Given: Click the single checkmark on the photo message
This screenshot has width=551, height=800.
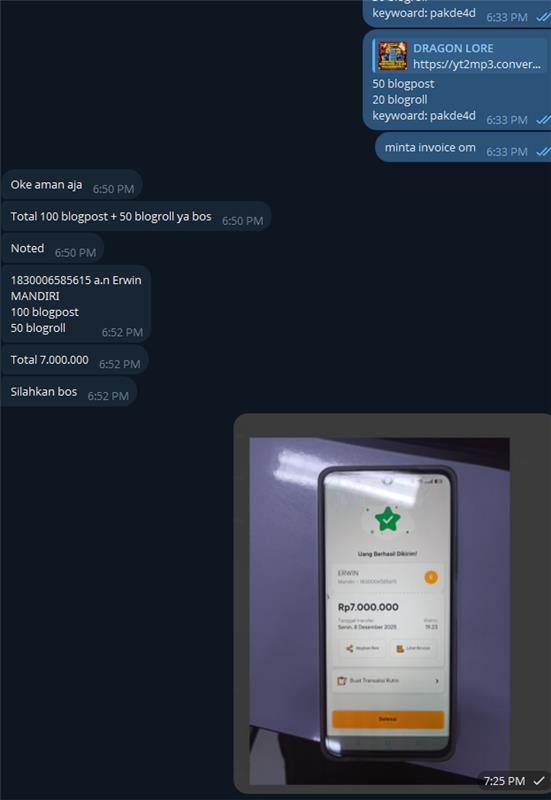Looking at the screenshot, I should [x=539, y=781].
